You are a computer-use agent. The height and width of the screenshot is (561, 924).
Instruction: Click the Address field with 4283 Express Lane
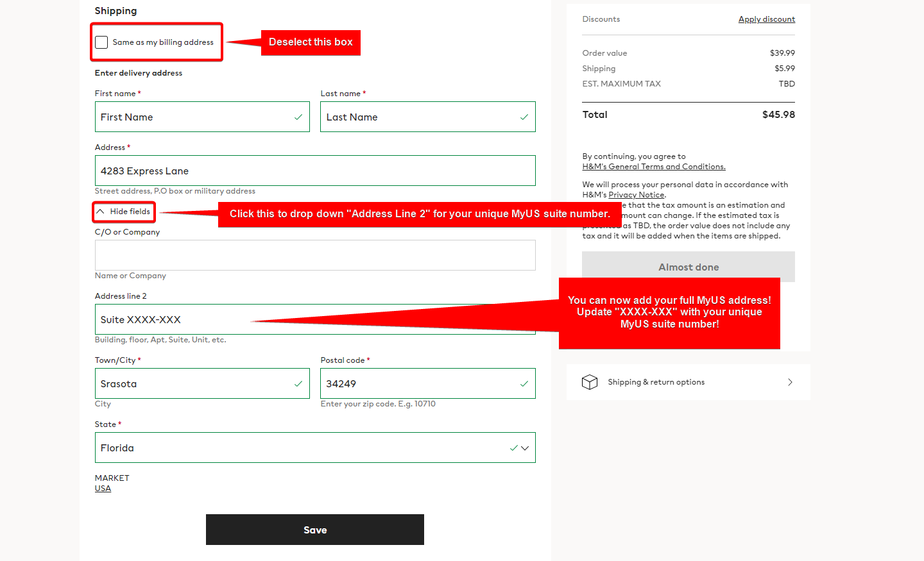314,171
